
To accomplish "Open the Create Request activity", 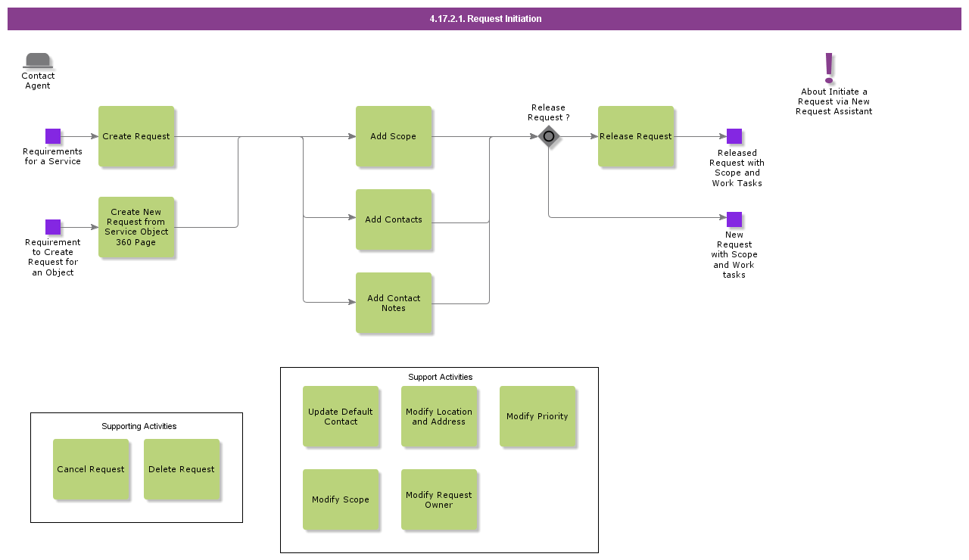I will [x=136, y=136].
